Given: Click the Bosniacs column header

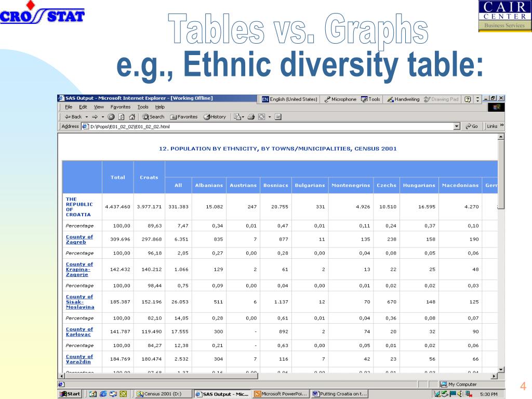Looking at the screenshot, I should click(x=275, y=185).
